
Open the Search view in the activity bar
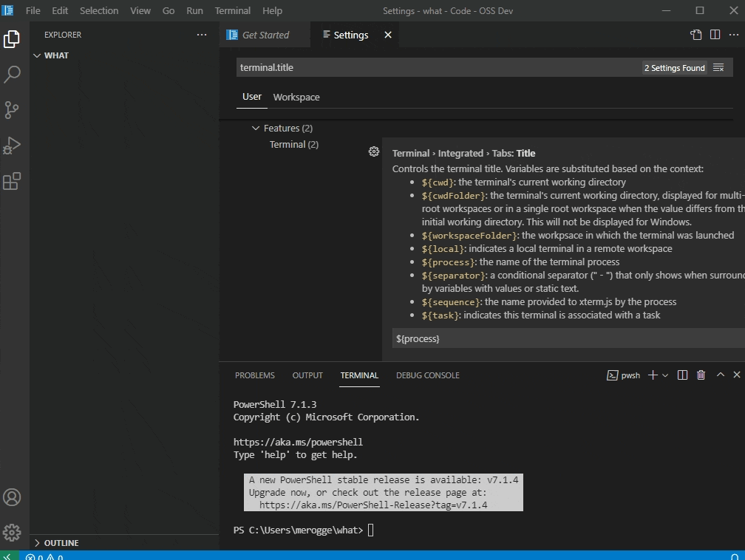12,74
